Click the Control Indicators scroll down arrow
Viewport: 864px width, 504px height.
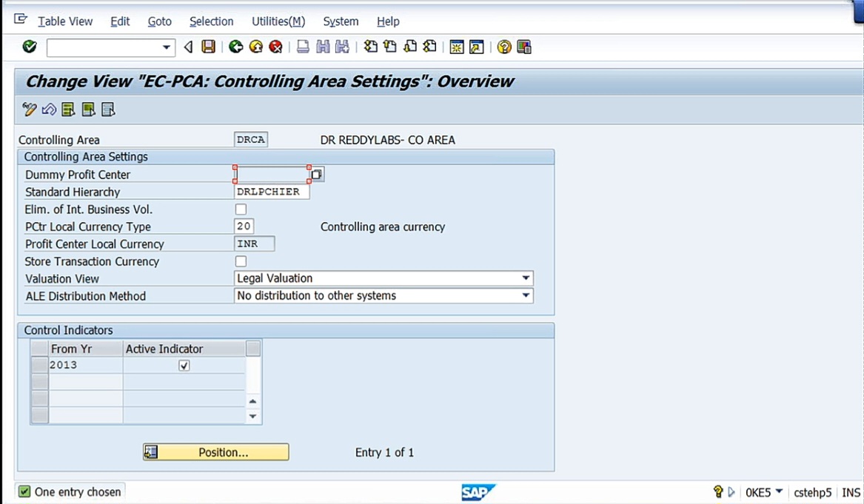pyautogui.click(x=253, y=417)
